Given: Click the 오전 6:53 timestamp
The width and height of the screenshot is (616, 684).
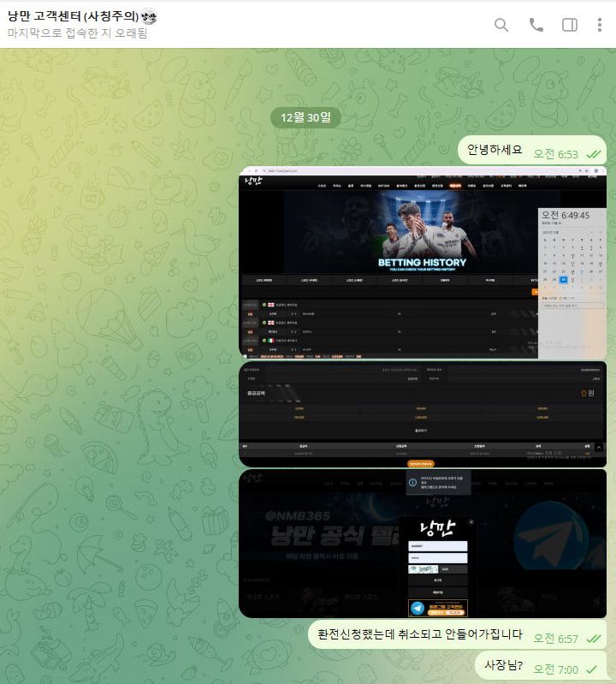Looking at the screenshot, I should (x=555, y=154).
